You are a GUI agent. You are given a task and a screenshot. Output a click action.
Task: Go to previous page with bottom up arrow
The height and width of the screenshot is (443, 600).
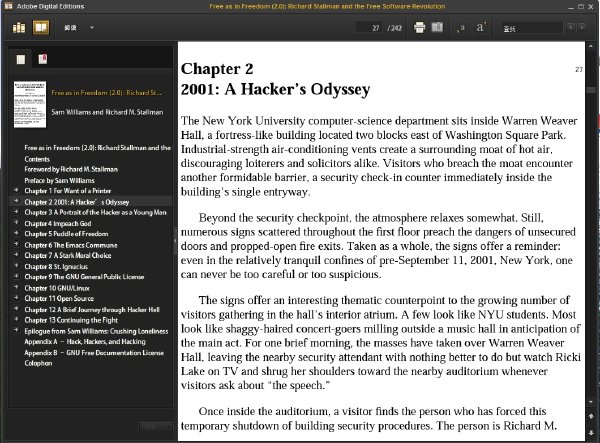coord(591,416)
